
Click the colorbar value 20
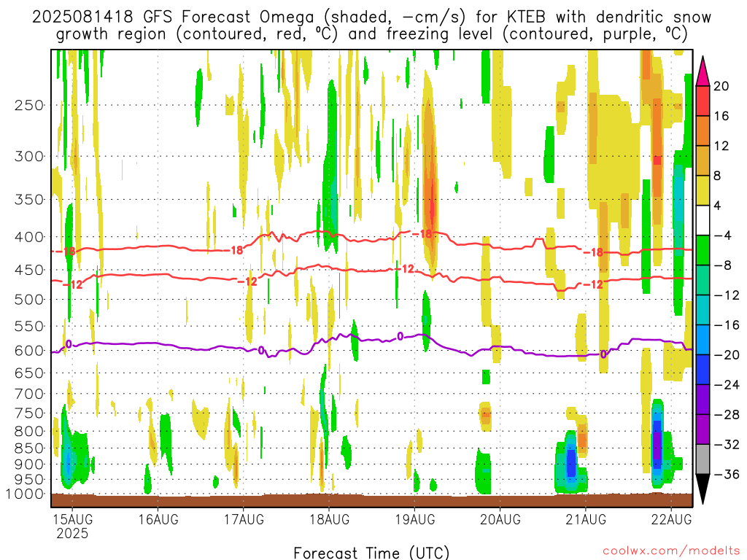click(721, 86)
